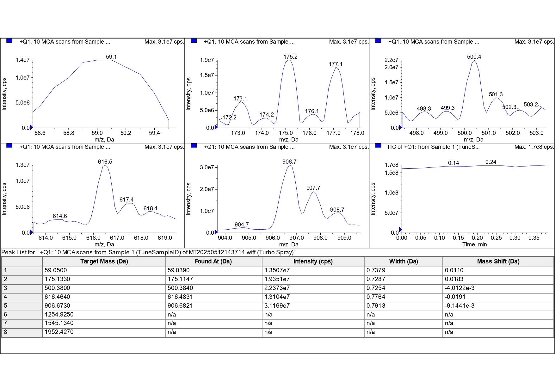Select row 5 header in peak list
This screenshot has height=392, width=555.
coord(22,306)
